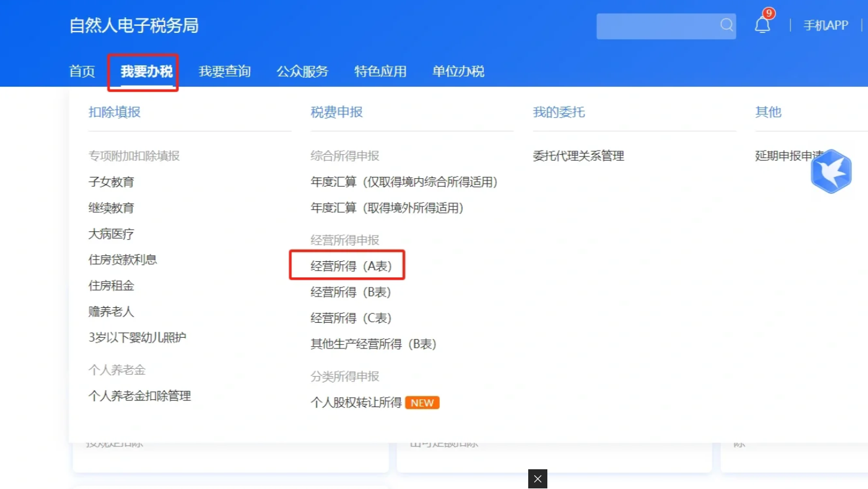
Task: Open the 我要查询 dropdown menu
Action: coord(224,71)
